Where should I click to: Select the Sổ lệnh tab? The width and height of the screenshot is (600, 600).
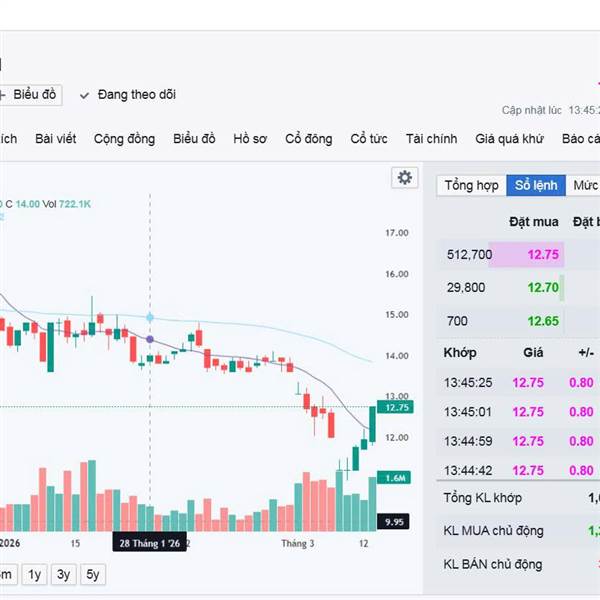(x=536, y=185)
